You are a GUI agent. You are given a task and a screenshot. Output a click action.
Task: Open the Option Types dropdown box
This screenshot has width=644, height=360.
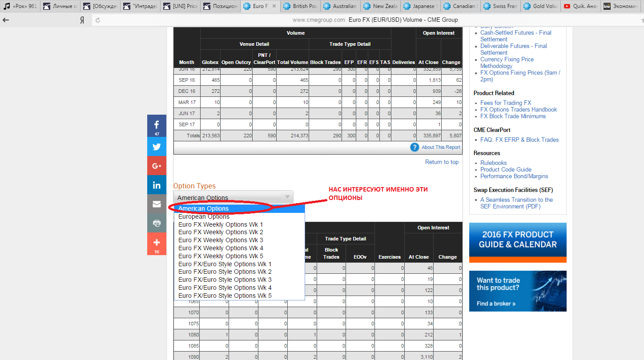[233, 197]
